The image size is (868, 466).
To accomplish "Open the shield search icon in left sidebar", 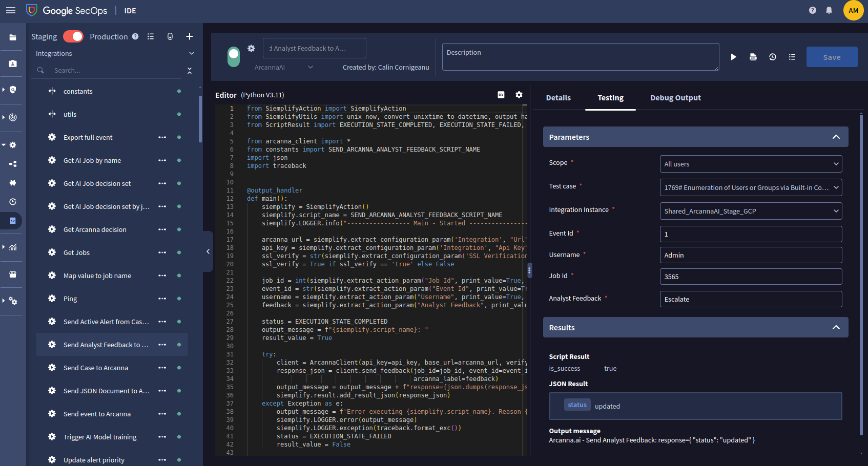I will (x=13, y=90).
